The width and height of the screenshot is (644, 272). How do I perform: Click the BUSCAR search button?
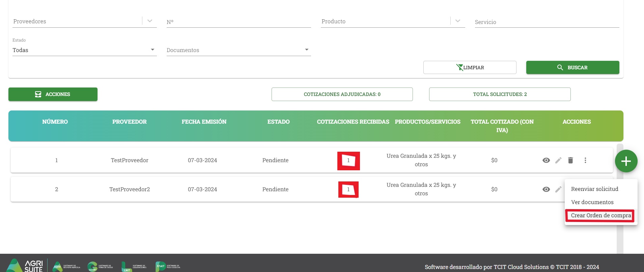tap(572, 67)
